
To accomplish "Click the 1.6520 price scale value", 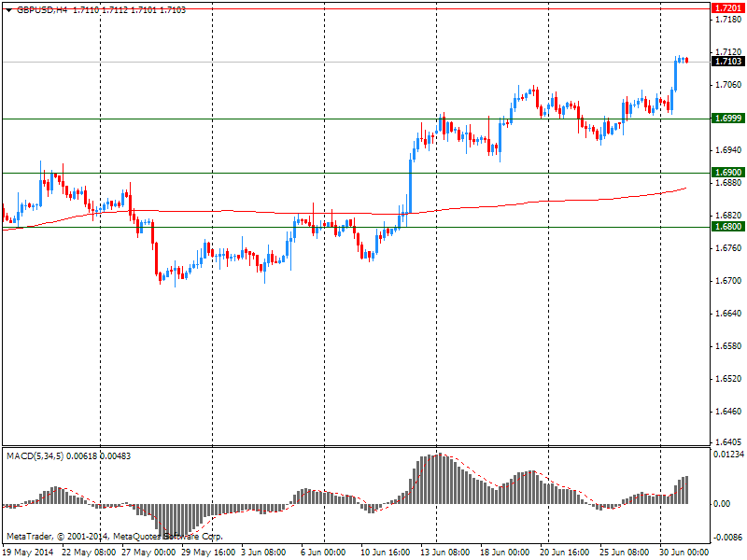I will point(729,379).
